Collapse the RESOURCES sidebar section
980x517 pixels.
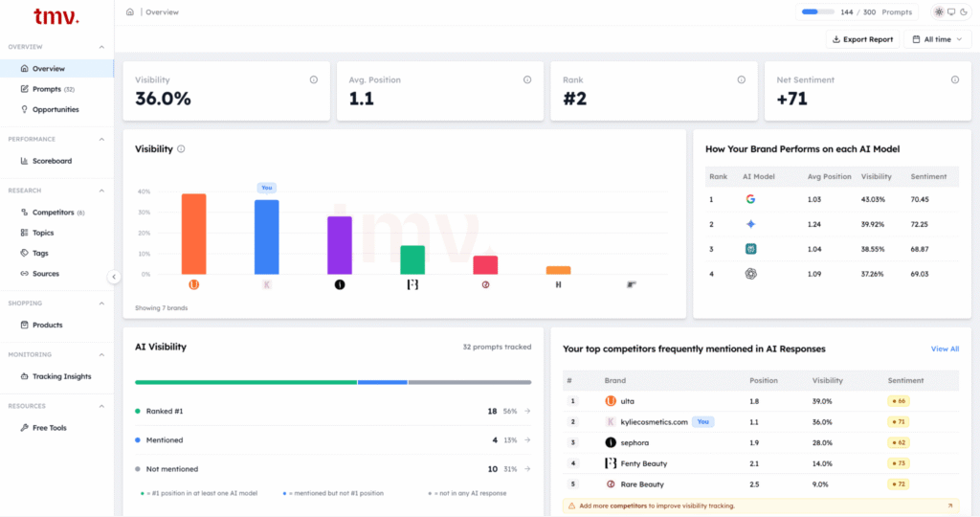(x=101, y=406)
